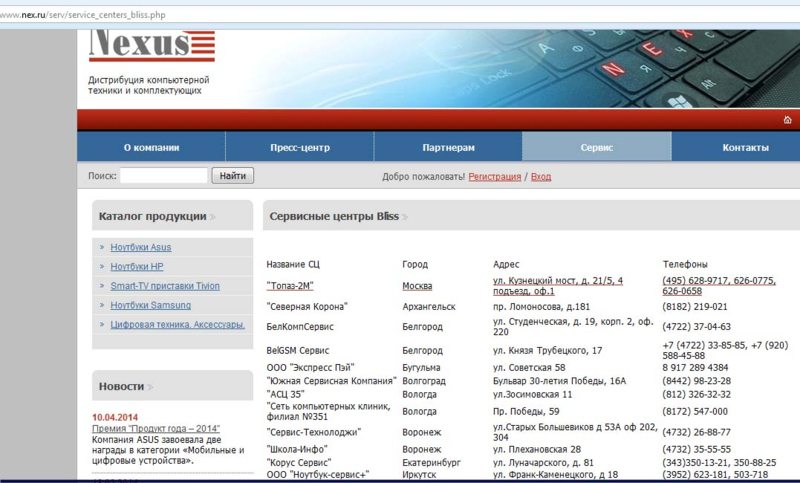This screenshot has height=483, width=800.
Task: Click the browser address bar URL
Action: [83, 15]
